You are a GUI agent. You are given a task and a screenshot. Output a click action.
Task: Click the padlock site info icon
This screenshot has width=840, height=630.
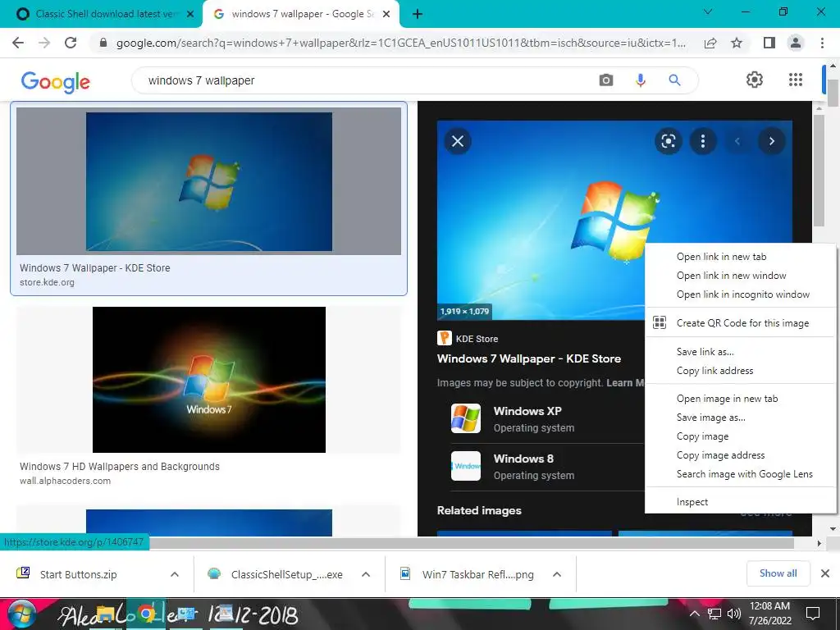tap(103, 43)
